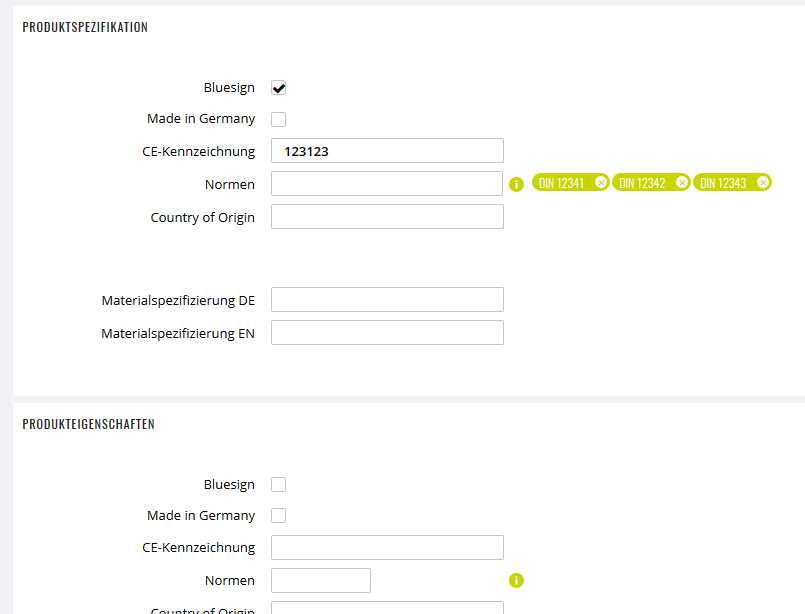The image size is (805, 614).
Task: Check Made in Germany in Produkteigenschaften
Action: [x=278, y=515]
